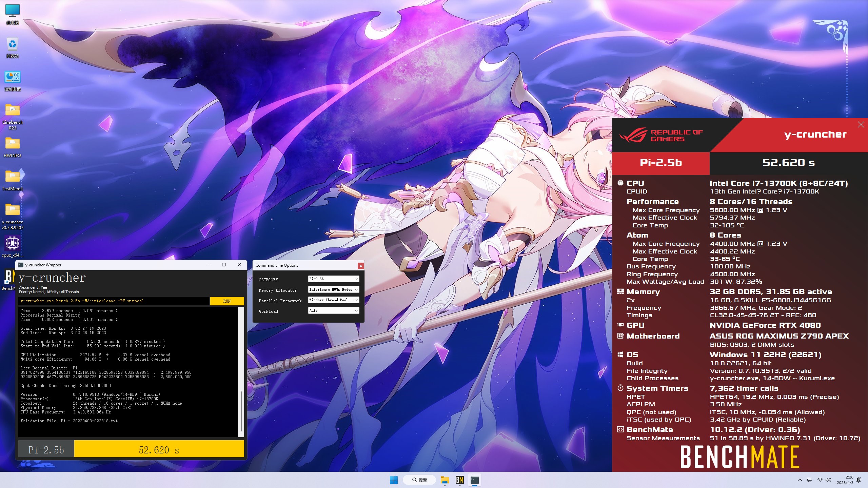Open the y-cruncher v0.7.8.9507 folder
Viewport: 868px width, 488px height.
pyautogui.click(x=13, y=217)
